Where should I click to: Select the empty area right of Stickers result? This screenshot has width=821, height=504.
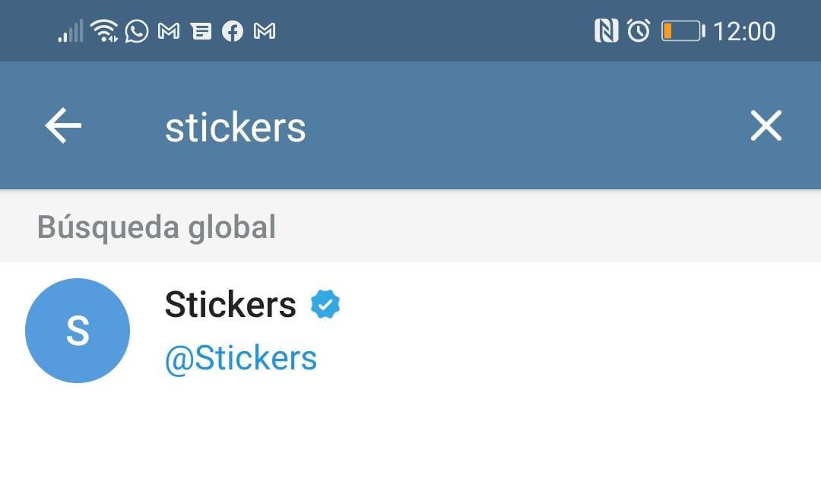tap(578, 331)
